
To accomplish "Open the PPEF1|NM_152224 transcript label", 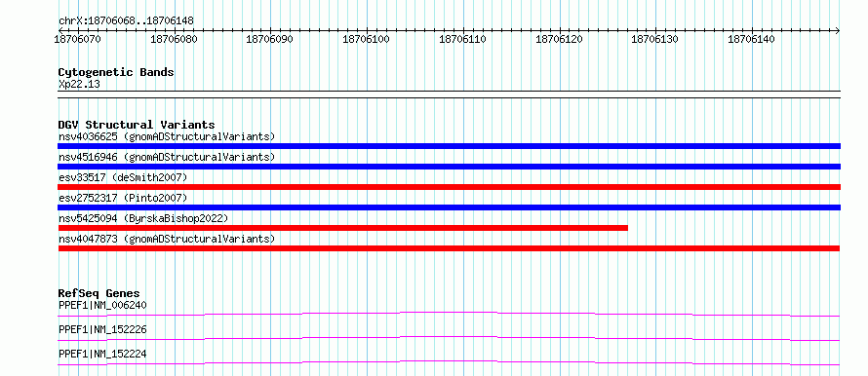I will coord(102,354).
